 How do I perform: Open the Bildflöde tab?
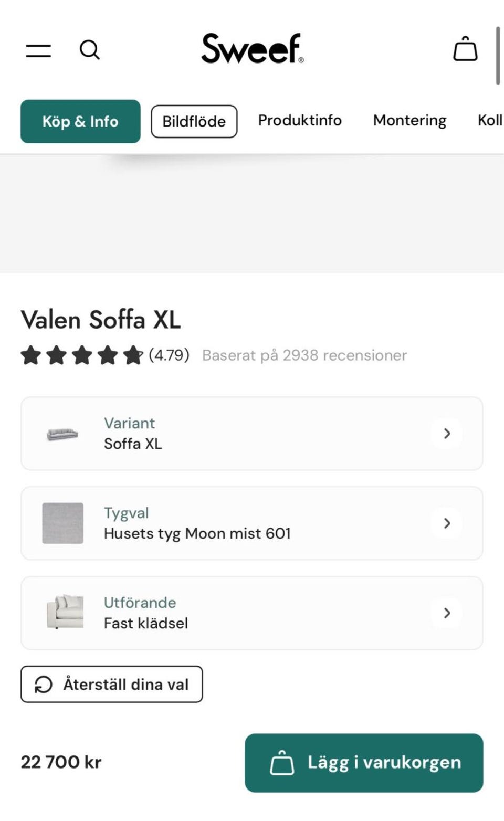[194, 121]
